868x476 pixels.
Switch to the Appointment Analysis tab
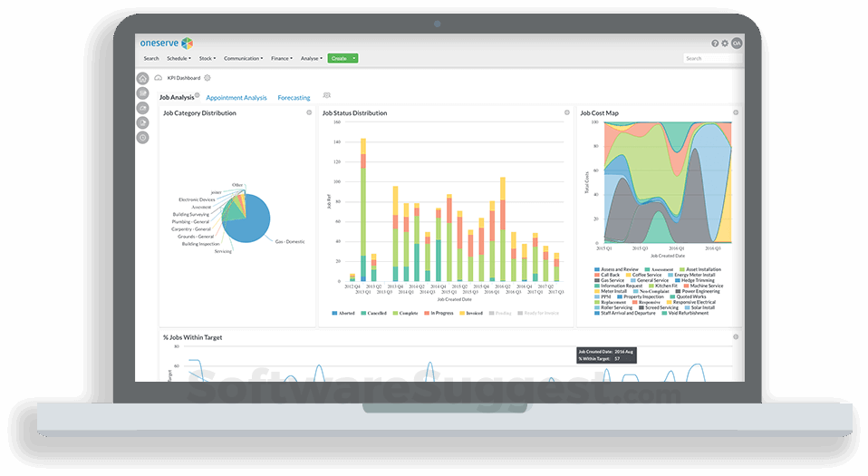pos(236,98)
